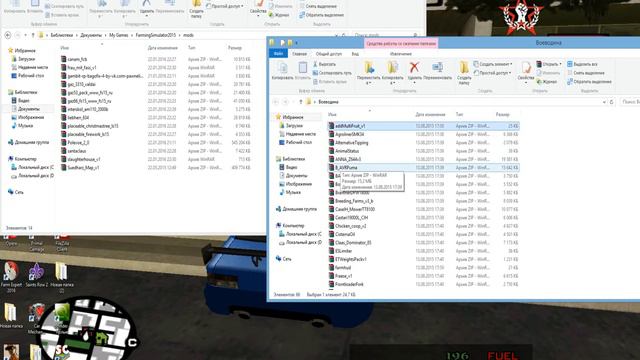Screen dimensions: 640x360
Task: Click the Свойства icon in Воеводина window
Action: 526,67
